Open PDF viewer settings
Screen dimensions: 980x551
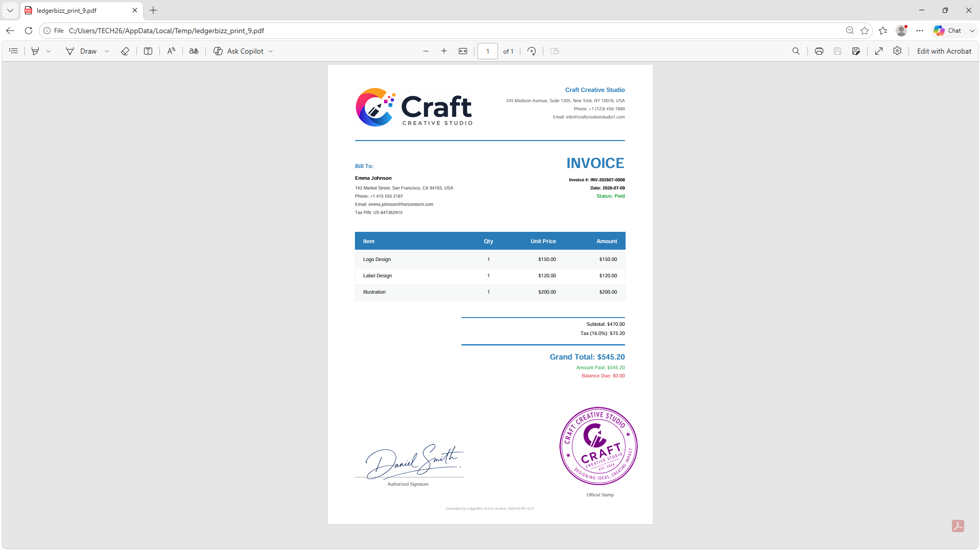coord(897,51)
